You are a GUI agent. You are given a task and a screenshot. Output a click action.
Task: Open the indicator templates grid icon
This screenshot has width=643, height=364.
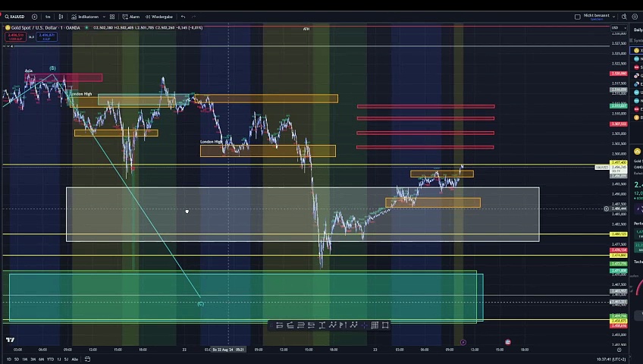click(112, 16)
